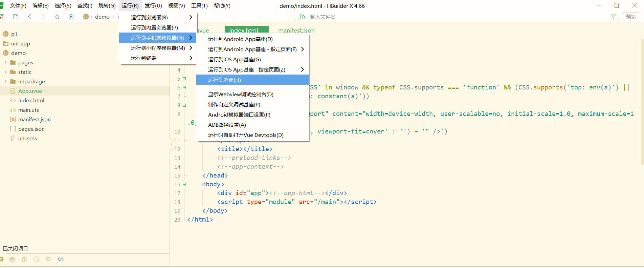644x268 pixels.
Task: Switch to the manifest.json editor tab
Action: (296, 30)
